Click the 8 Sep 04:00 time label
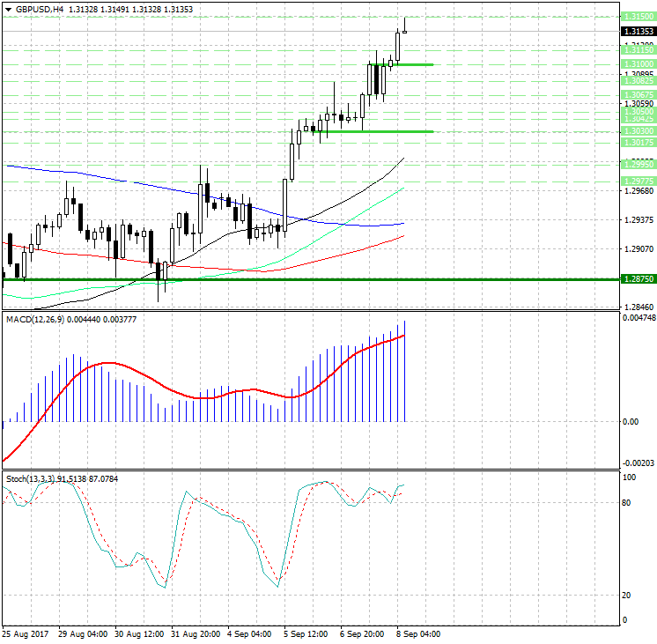This screenshot has width=657, height=644. (418, 634)
